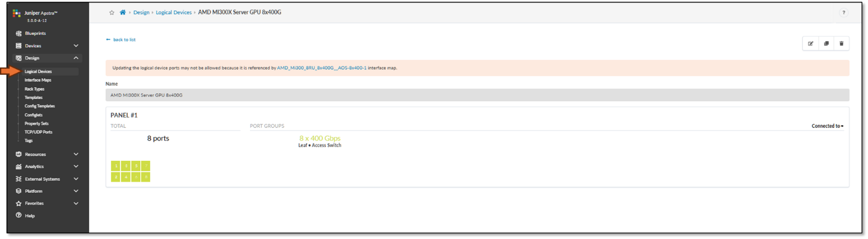868x239 pixels.
Task: Click the Design sidebar icon
Action: point(19,58)
